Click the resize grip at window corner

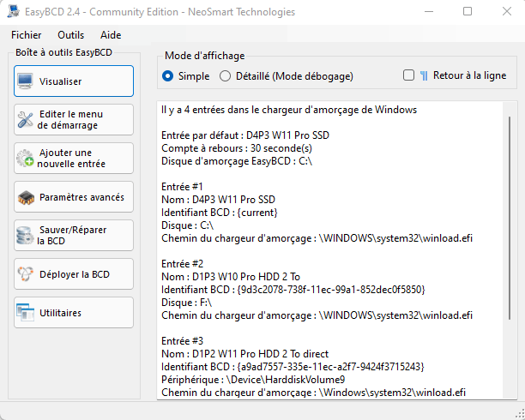click(x=521, y=414)
